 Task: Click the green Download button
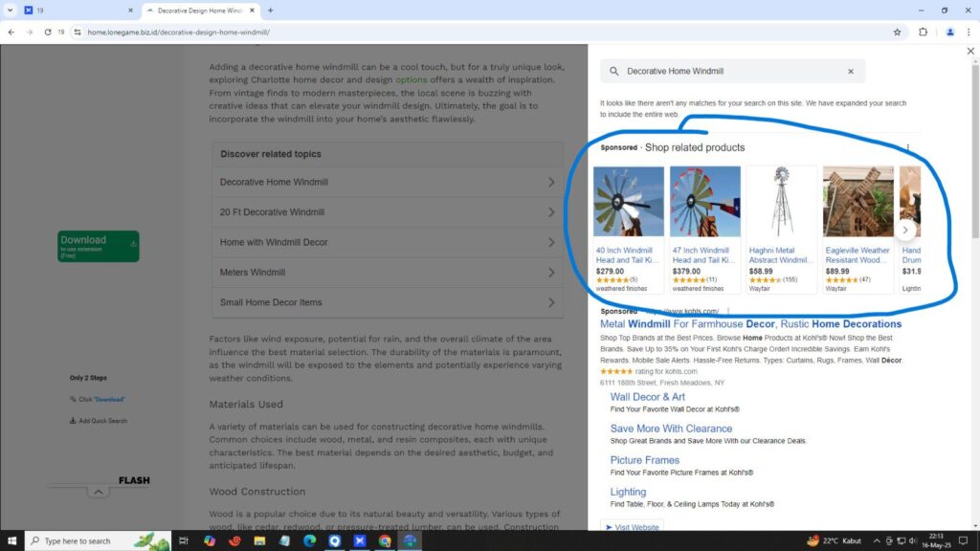99,246
